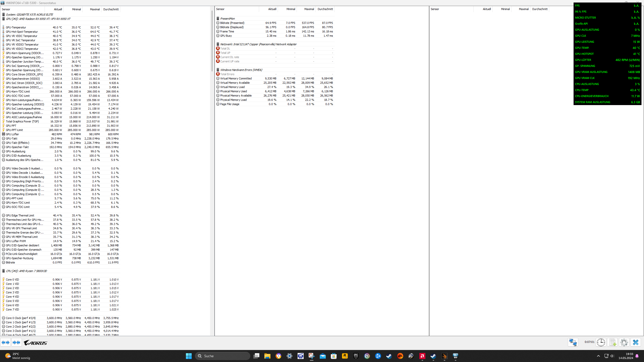Click the shrink-columns arrows icon
This screenshot has width=644, height=362.
(x=17, y=342)
